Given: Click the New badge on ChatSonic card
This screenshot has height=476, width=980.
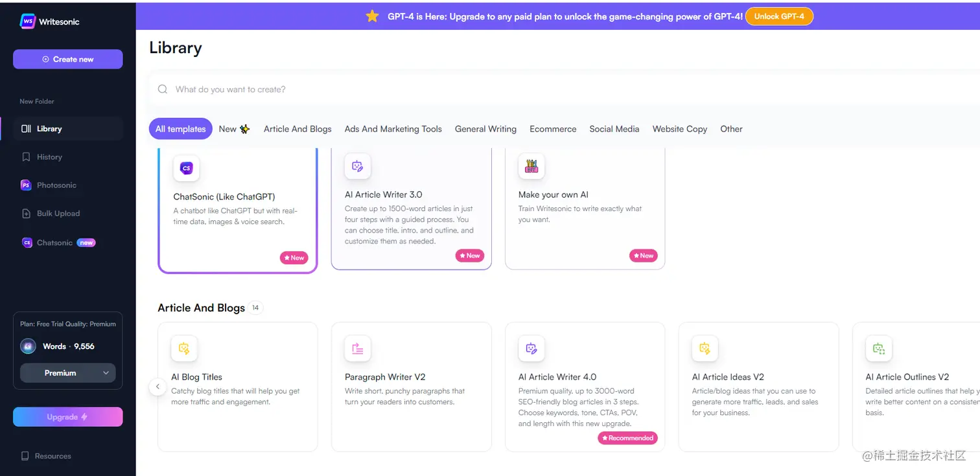Looking at the screenshot, I should pos(294,258).
